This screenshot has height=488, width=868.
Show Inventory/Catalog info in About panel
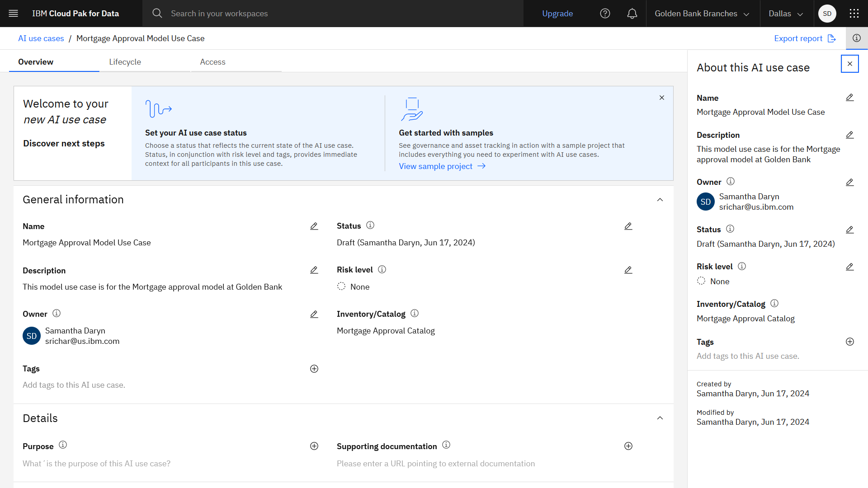point(774,303)
